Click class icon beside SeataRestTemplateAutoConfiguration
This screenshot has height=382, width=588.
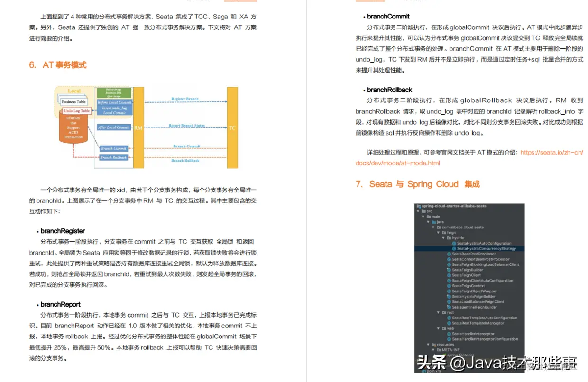[x=449, y=318]
